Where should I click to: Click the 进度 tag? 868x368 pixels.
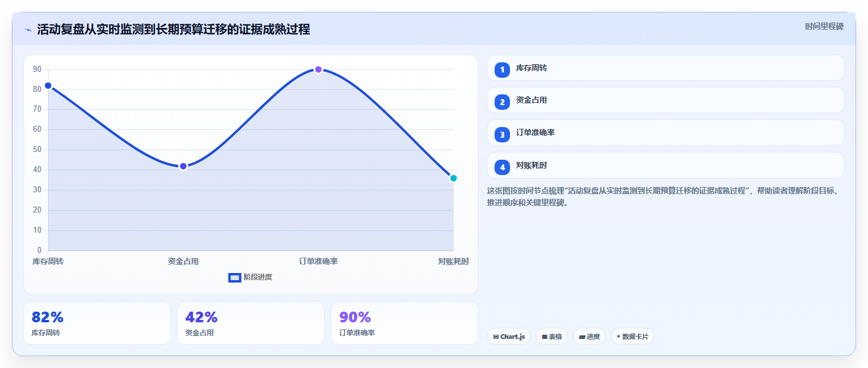point(590,337)
